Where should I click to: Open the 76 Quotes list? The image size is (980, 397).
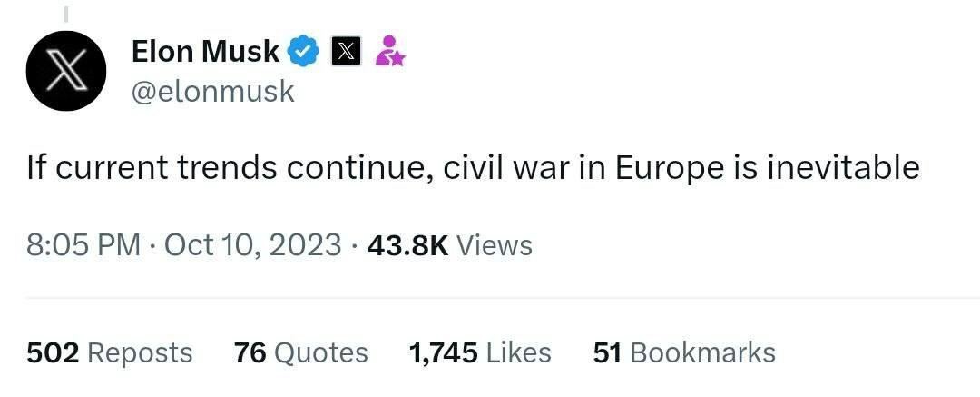pos(300,352)
